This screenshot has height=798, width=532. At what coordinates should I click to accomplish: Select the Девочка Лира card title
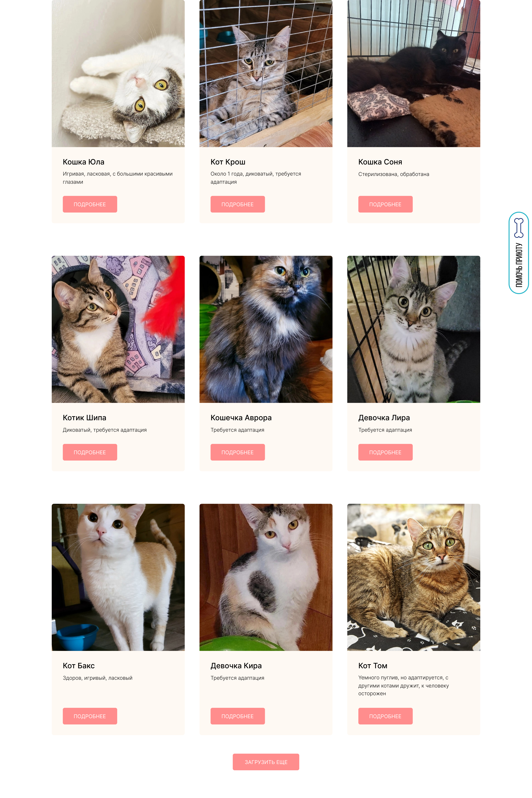pos(384,417)
